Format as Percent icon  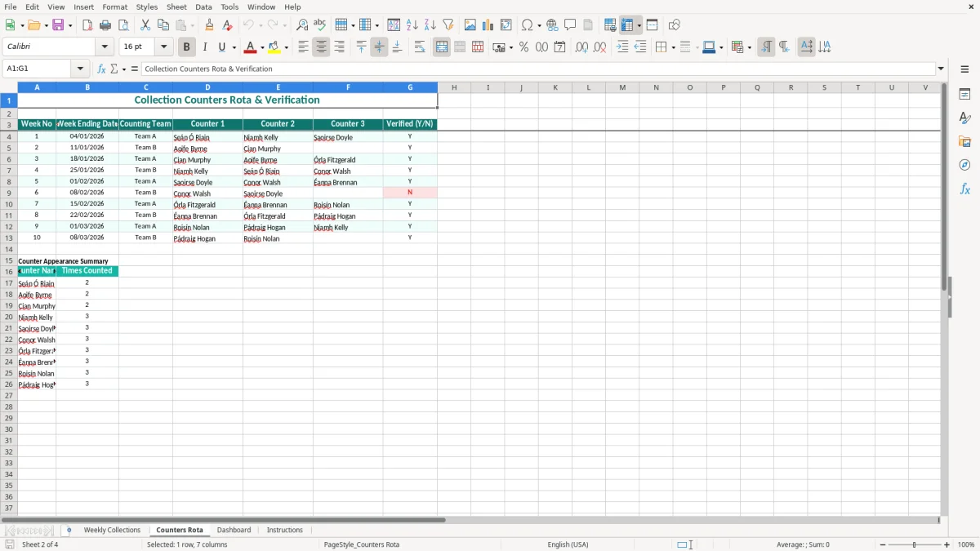click(523, 47)
